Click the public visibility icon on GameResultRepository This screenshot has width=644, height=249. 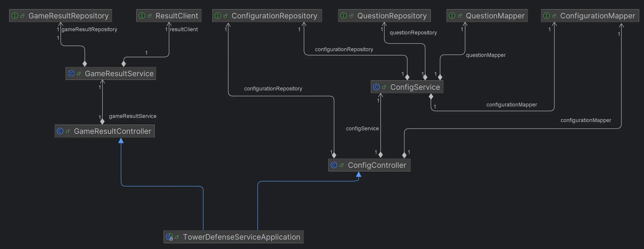coord(22,16)
